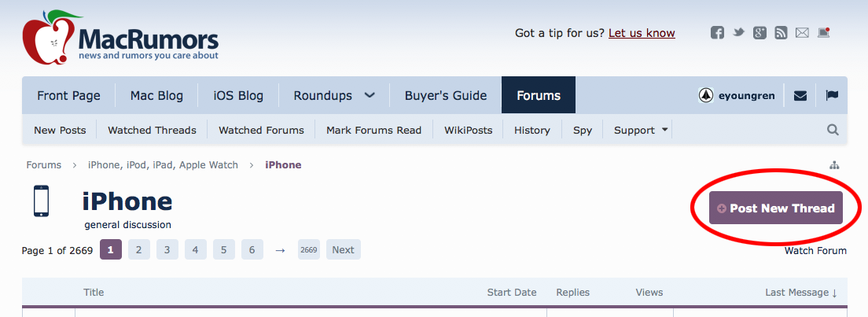
Task: Open the RSS feed icon
Action: click(x=781, y=33)
